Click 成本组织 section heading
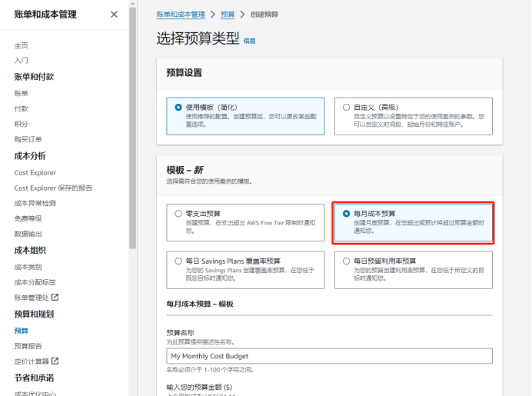The height and width of the screenshot is (396, 532). tap(30, 251)
